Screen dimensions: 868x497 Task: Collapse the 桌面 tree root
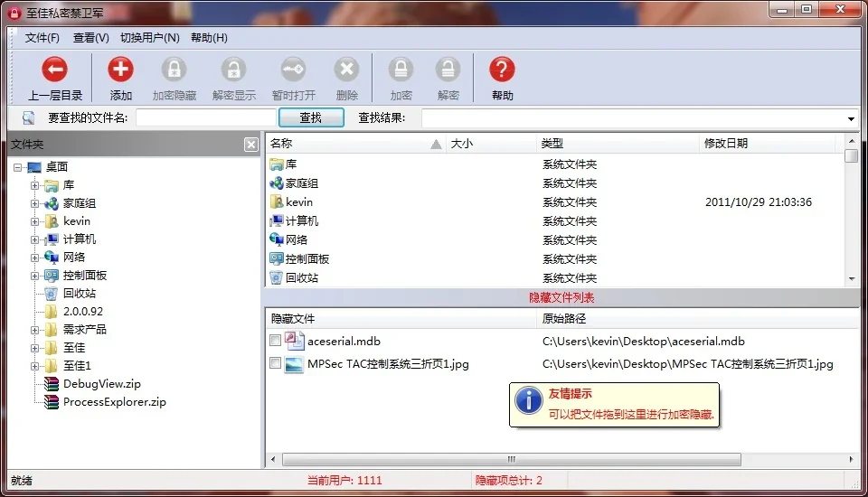tap(17, 166)
